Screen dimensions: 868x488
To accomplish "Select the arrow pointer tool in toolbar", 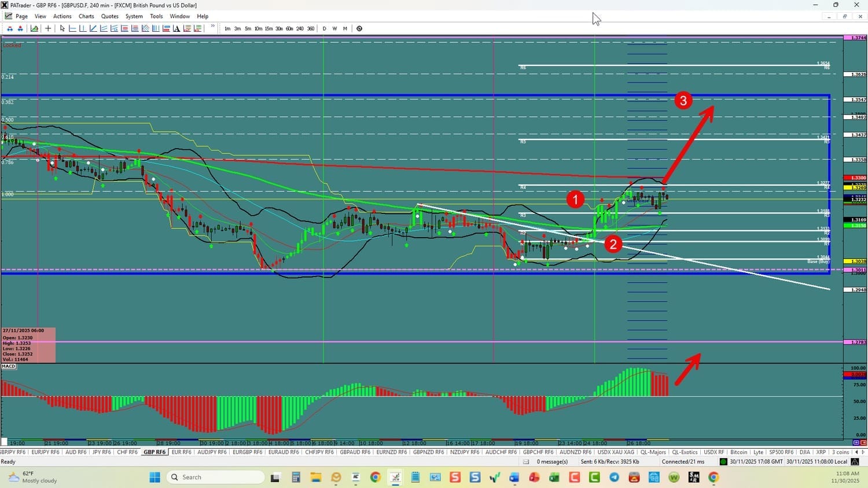I will [x=62, y=28].
